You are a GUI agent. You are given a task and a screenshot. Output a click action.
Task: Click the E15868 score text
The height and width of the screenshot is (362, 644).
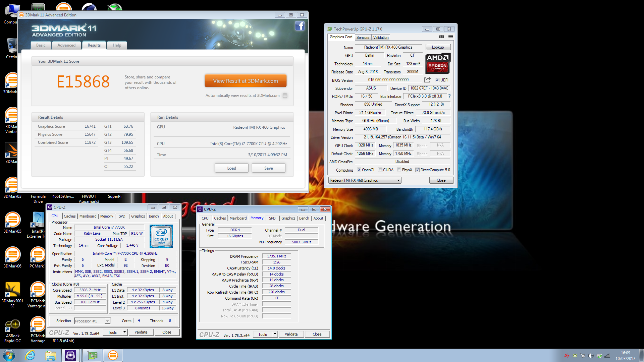click(83, 81)
